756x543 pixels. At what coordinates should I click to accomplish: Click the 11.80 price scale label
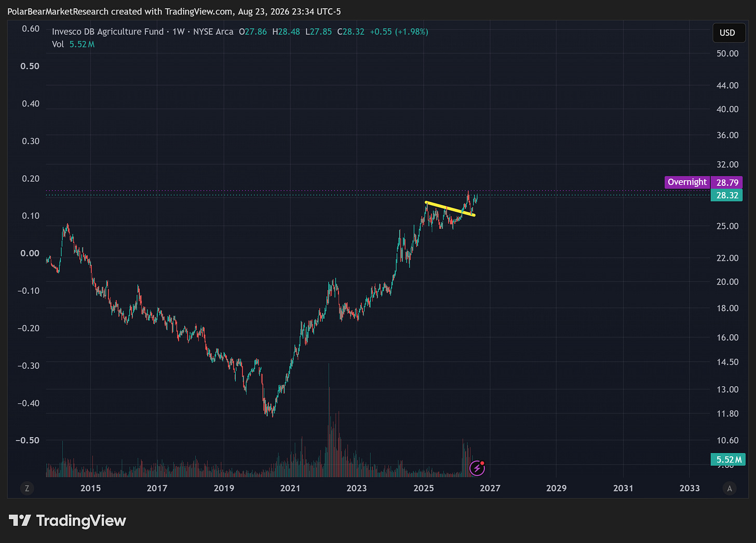[727, 414]
